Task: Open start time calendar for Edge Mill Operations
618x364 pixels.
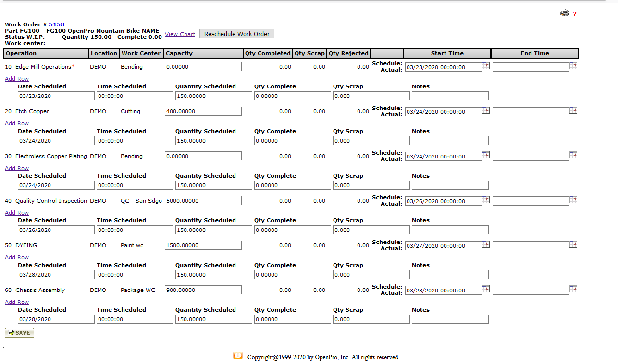Action: [x=486, y=66]
